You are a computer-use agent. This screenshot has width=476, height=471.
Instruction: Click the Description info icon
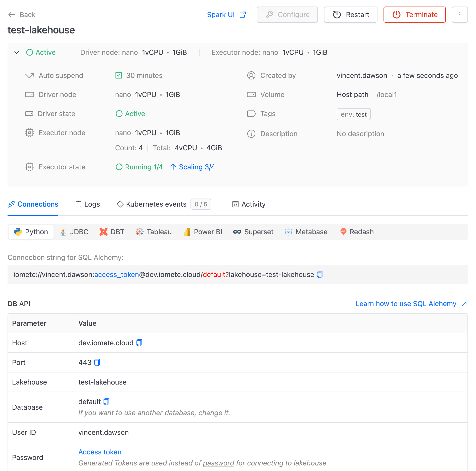pyautogui.click(x=251, y=134)
